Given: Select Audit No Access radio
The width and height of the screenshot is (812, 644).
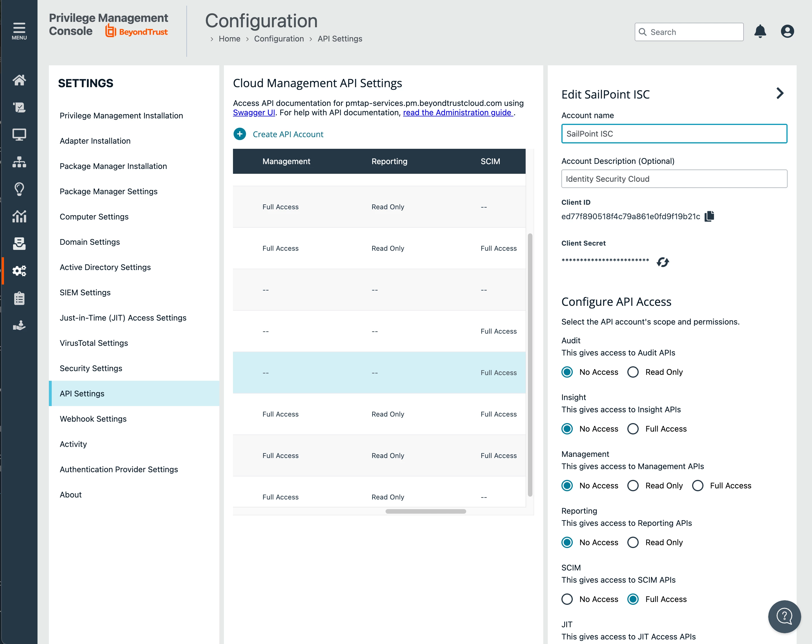Looking at the screenshot, I should tap(567, 372).
